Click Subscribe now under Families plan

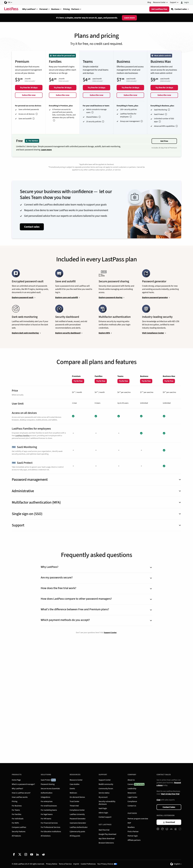pos(63,95)
